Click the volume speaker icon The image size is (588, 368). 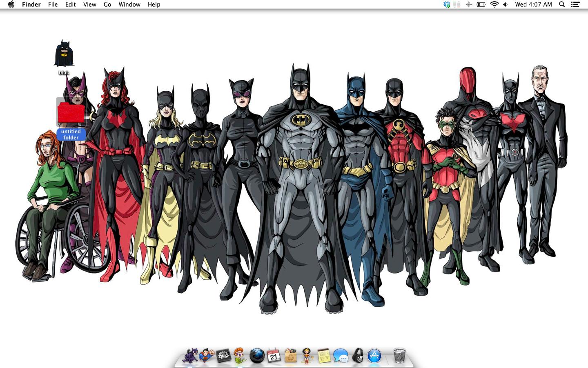pyautogui.click(x=506, y=4)
